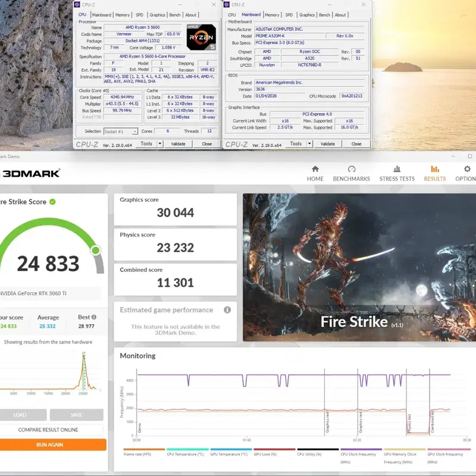Screen dimensions: 476x476
Task: Click the Ryzen 5 logo in CPU-Z
Action: [201, 37]
